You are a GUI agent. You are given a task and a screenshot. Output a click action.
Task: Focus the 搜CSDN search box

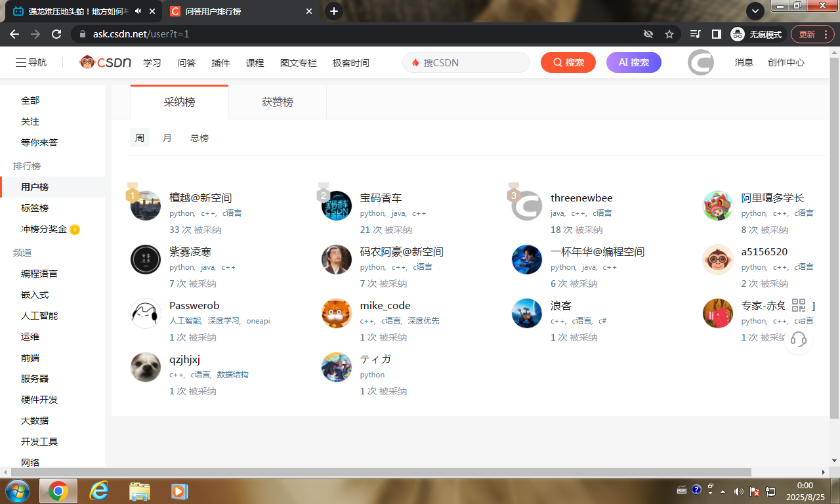[466, 62]
